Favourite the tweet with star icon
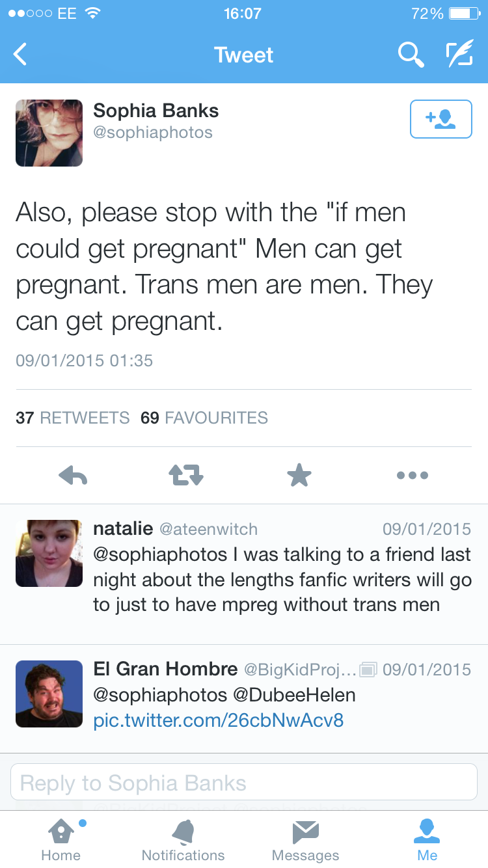 (299, 476)
